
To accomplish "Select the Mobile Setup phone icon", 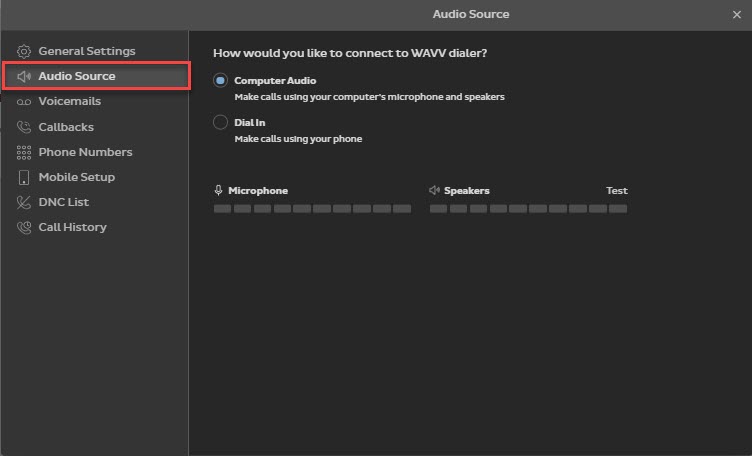I will (x=24, y=177).
